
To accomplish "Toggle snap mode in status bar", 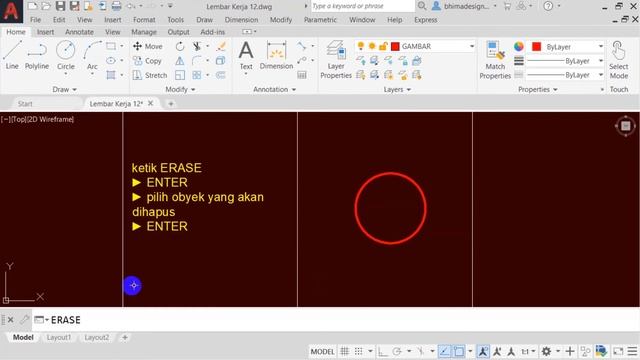I will [358, 351].
